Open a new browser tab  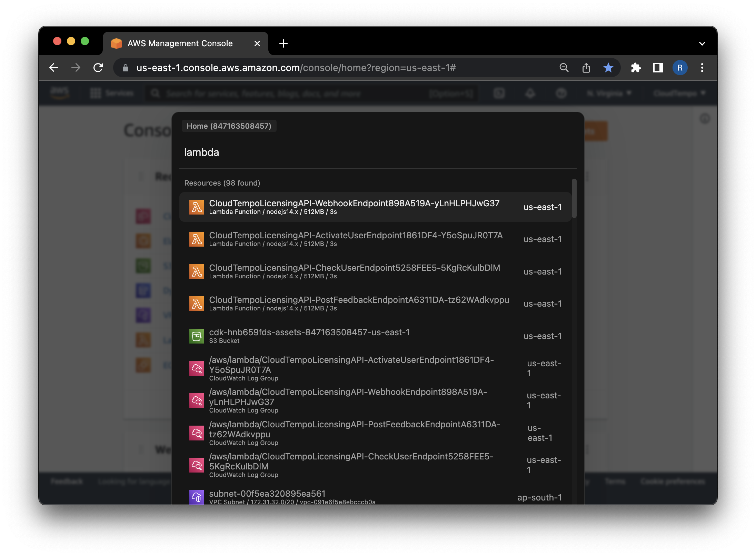[283, 43]
